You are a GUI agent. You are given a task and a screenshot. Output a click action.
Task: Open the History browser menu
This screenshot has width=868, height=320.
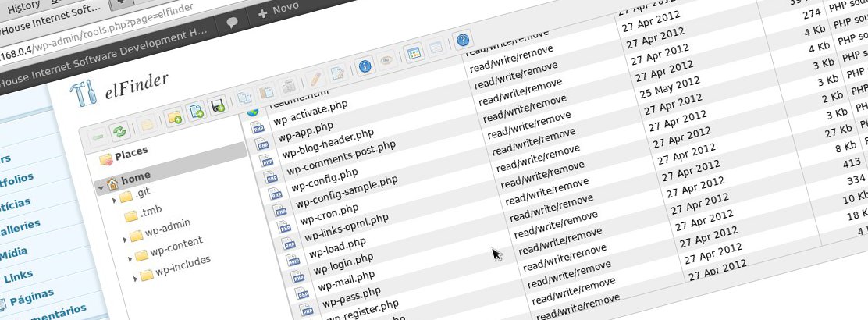coord(23,7)
